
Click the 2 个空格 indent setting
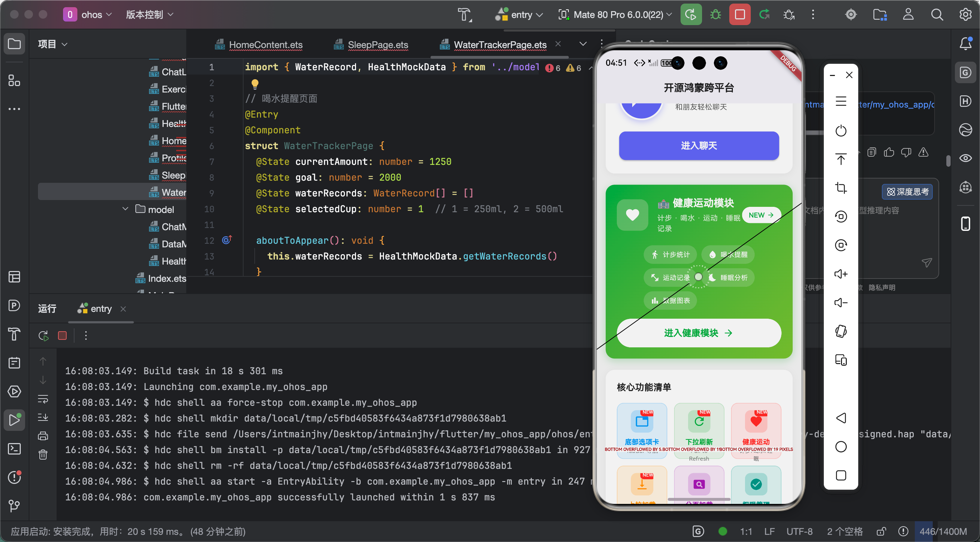[845, 531]
